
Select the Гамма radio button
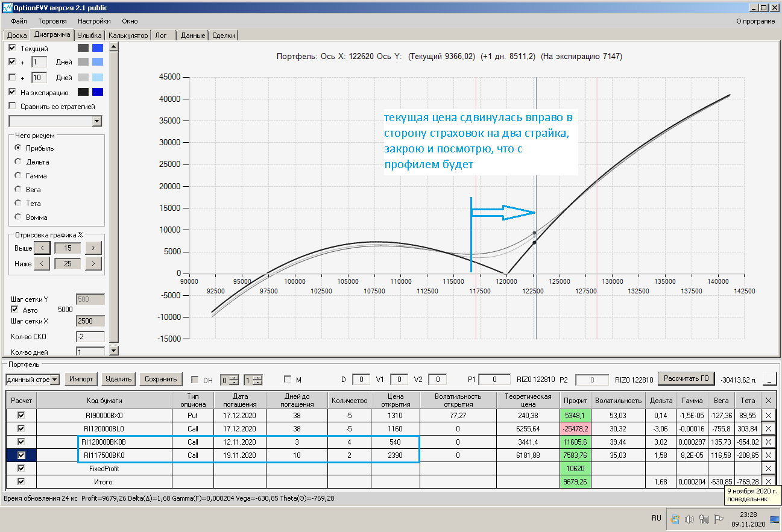click(18, 175)
